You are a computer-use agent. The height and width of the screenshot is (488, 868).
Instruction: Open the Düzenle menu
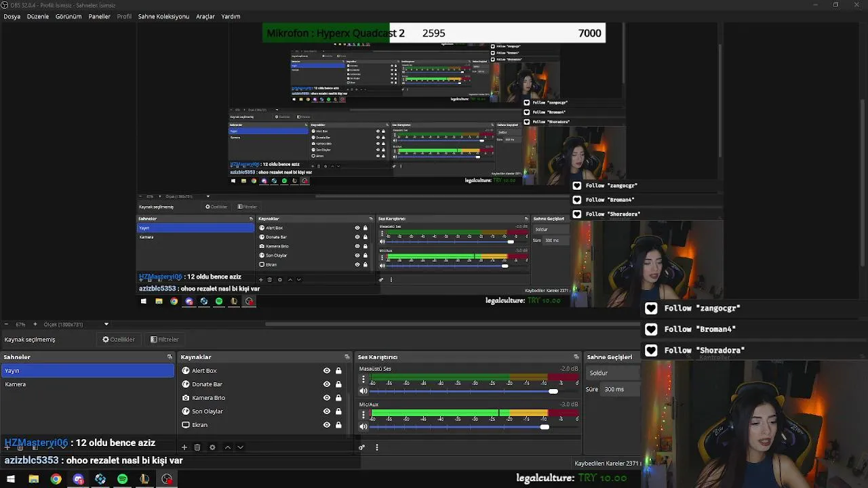[38, 16]
